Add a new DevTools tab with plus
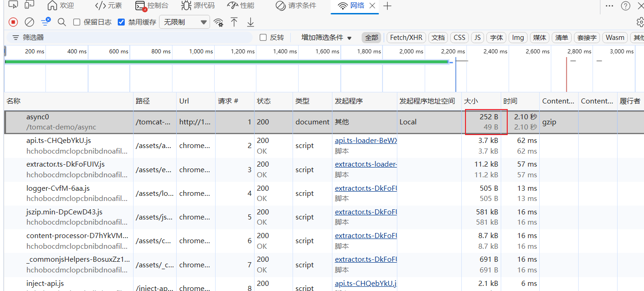 coord(388,6)
